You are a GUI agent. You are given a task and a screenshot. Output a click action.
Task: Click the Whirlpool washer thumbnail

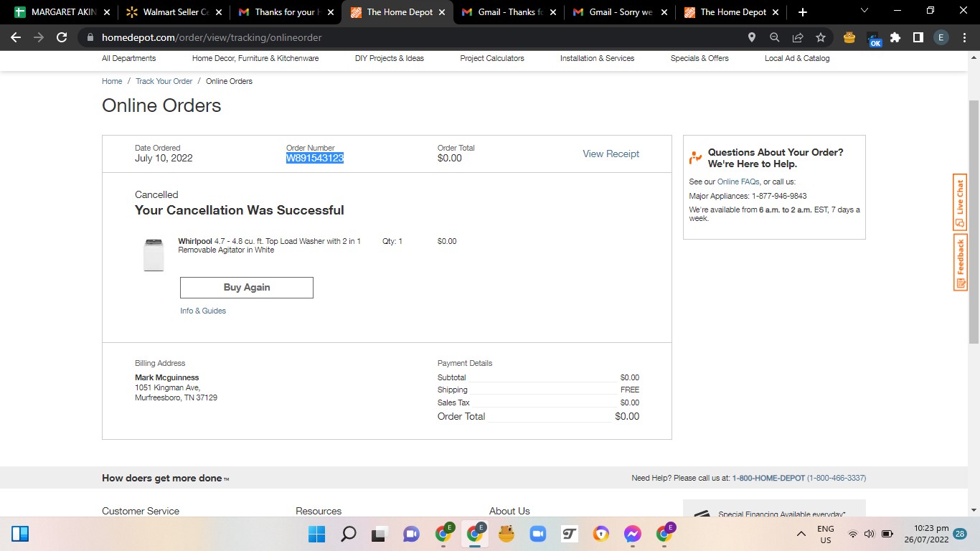tap(154, 255)
